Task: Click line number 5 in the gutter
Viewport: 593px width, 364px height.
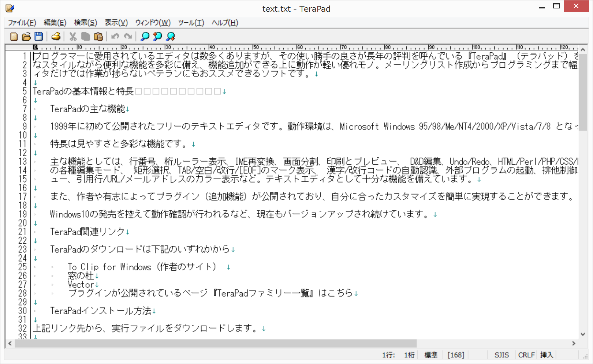Action: point(25,91)
